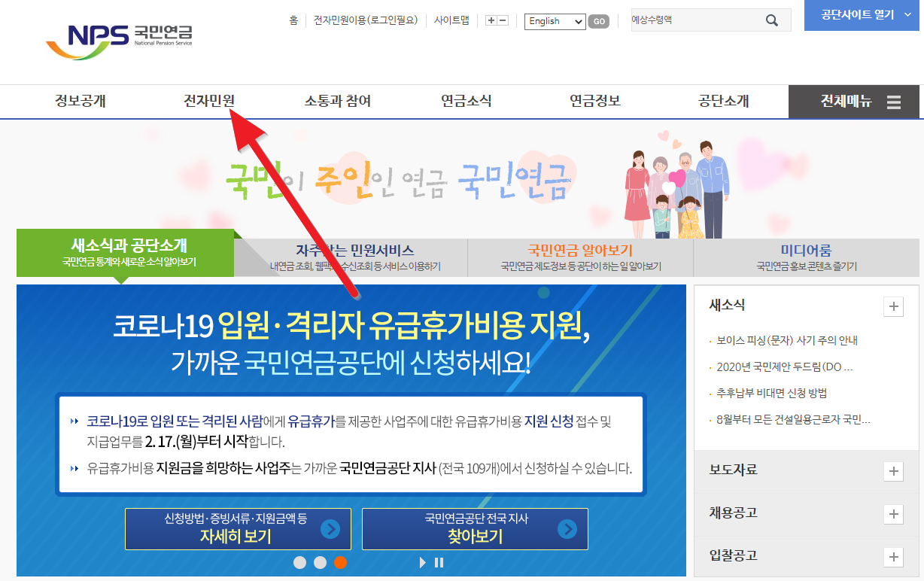
Task: Click the 채용공고 heading
Action: coord(733,513)
